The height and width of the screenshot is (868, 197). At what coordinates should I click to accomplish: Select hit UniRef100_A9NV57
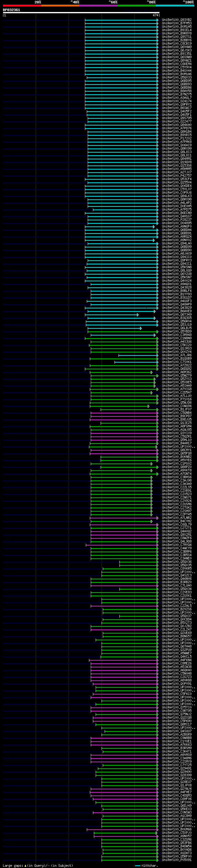[176, 836]
